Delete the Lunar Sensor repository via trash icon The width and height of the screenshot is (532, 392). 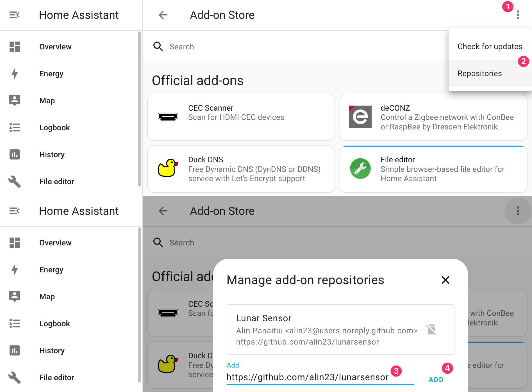431,330
